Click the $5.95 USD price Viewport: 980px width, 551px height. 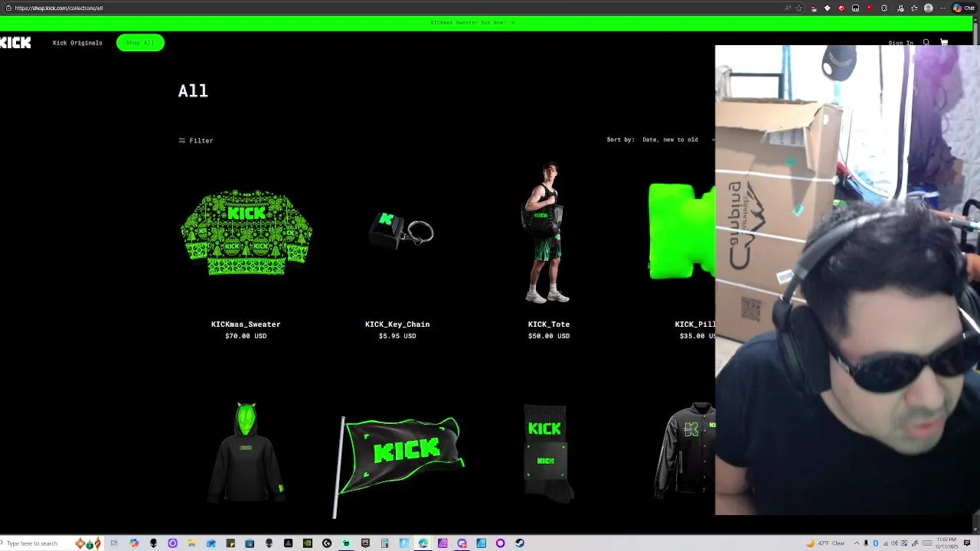point(397,336)
